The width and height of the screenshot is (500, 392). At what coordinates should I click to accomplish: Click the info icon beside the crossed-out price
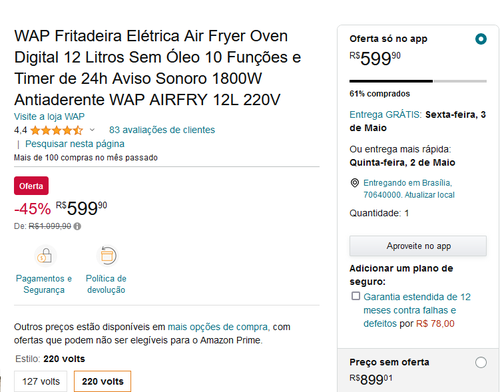click(77, 226)
